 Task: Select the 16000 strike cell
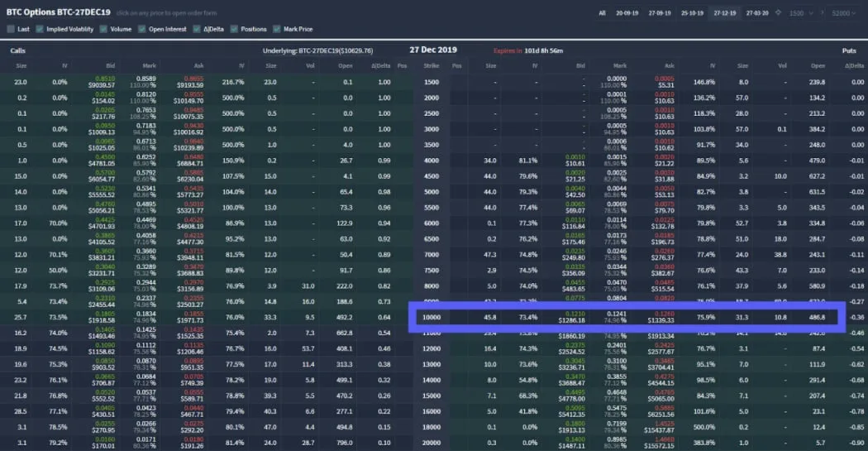click(x=432, y=411)
